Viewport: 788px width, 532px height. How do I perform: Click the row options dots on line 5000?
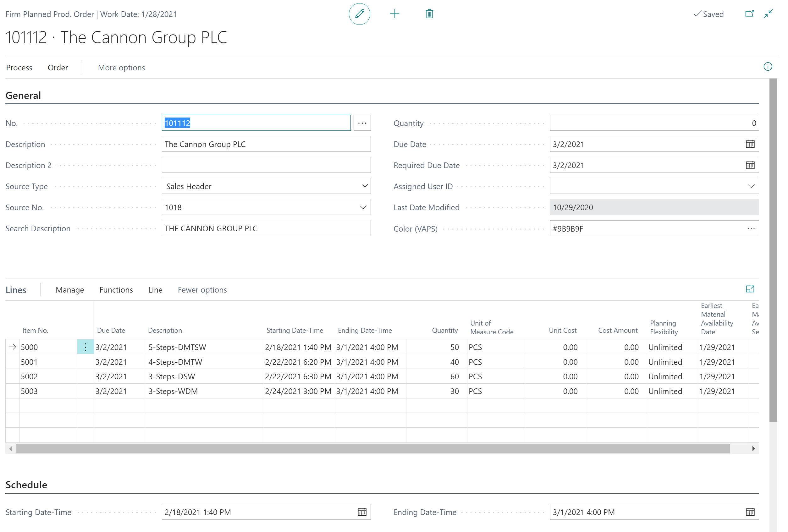click(85, 347)
